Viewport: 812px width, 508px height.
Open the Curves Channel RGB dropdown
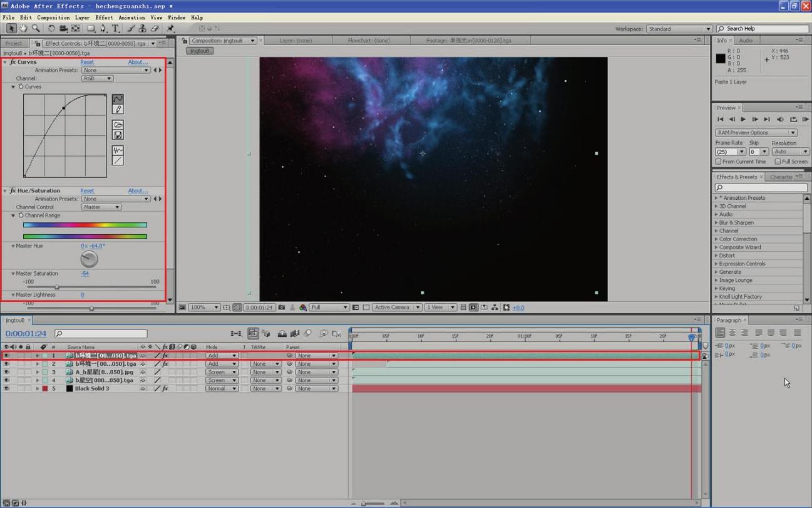[x=97, y=78]
